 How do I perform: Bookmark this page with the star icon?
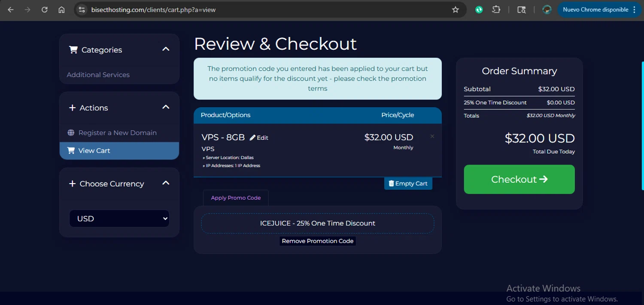(456, 9)
